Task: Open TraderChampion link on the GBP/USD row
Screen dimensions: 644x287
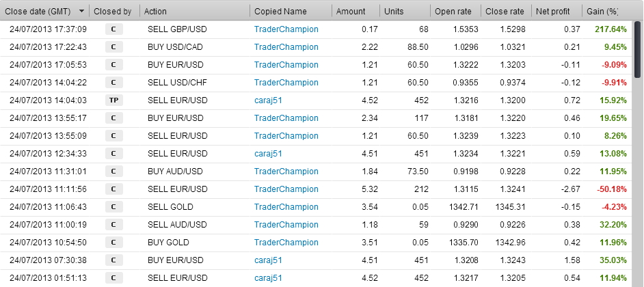Action: click(286, 29)
